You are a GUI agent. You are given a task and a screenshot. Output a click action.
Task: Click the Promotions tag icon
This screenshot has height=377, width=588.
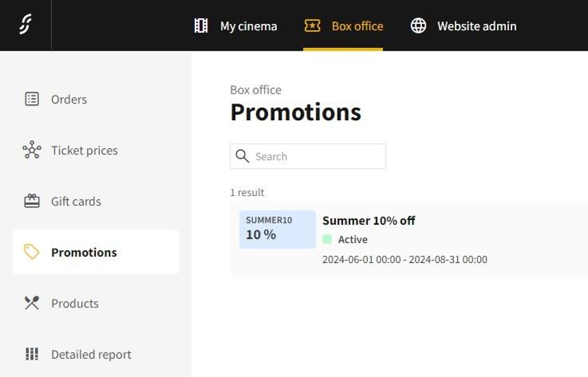point(31,252)
